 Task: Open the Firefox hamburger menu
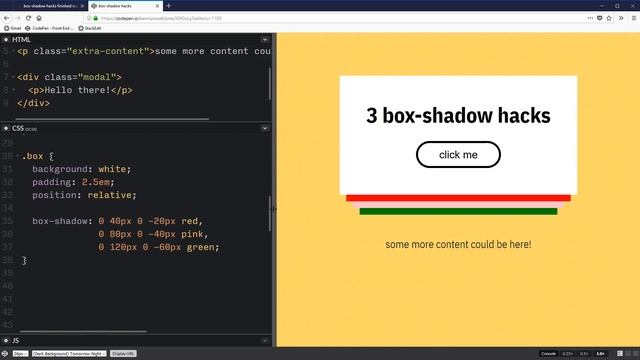click(x=634, y=18)
